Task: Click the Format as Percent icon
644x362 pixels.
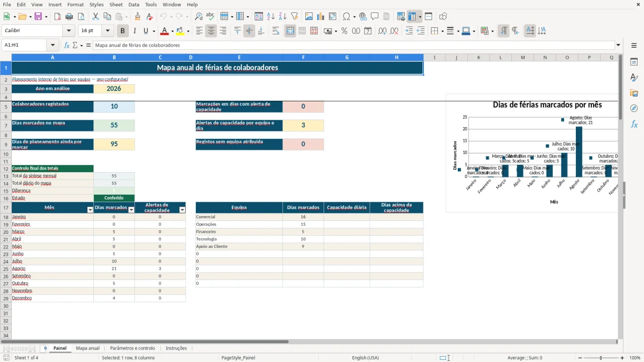Action: tap(344, 31)
